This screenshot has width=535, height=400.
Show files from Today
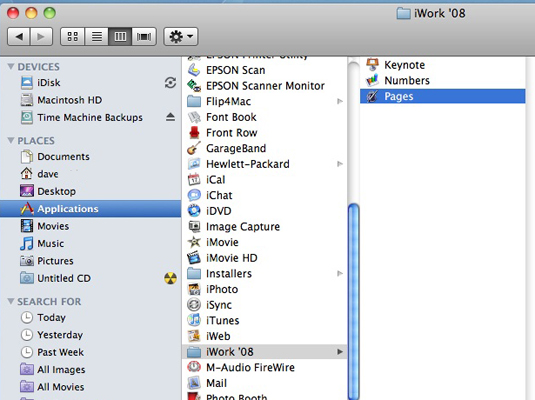coord(90,317)
